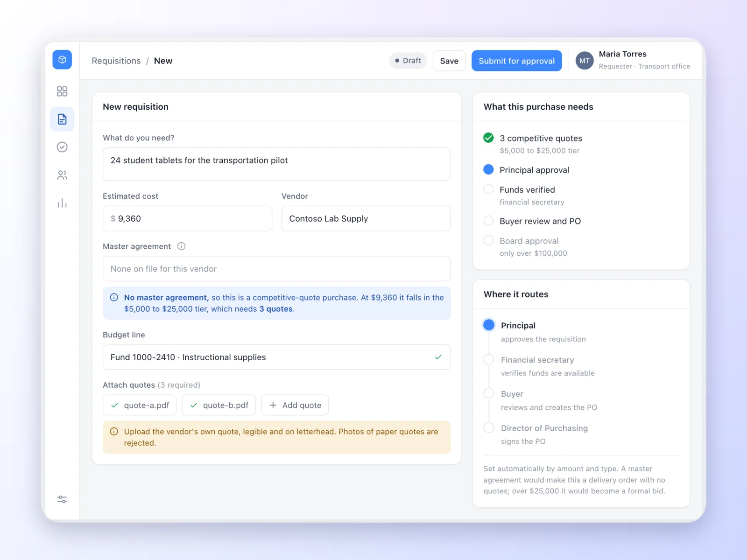Select the requisitions document icon in sidebar
The image size is (747, 560).
tap(62, 119)
